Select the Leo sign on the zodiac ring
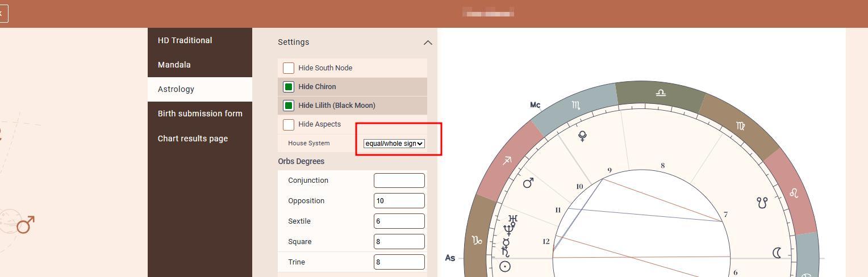This screenshot has height=277, width=868. 794,194
